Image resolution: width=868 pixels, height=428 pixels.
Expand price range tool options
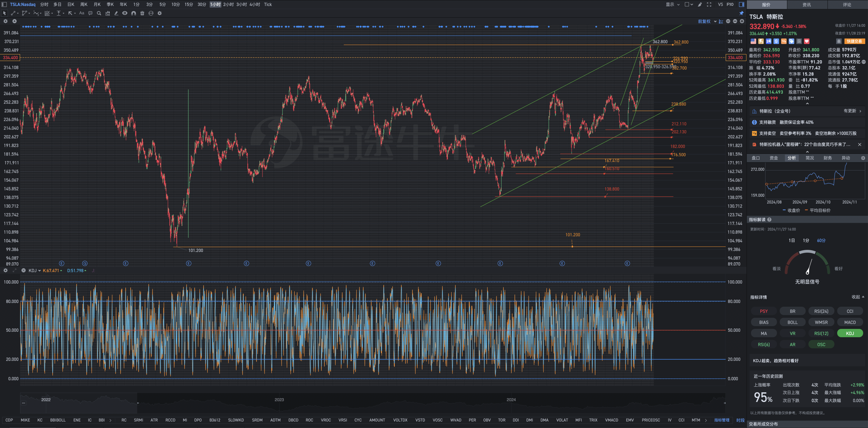click(x=64, y=14)
